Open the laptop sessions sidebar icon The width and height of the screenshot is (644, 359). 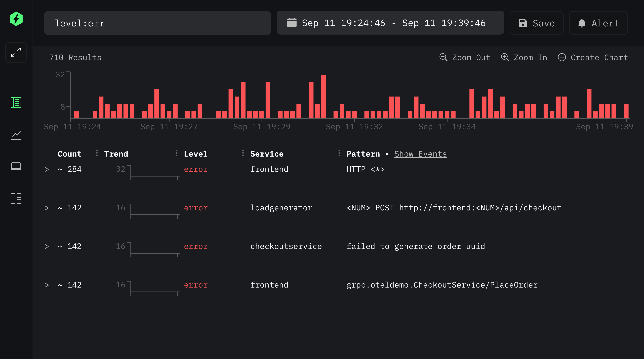(16, 166)
